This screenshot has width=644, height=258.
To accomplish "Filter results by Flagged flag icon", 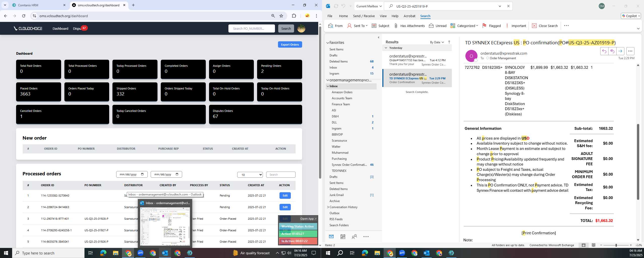I will (x=492, y=26).
